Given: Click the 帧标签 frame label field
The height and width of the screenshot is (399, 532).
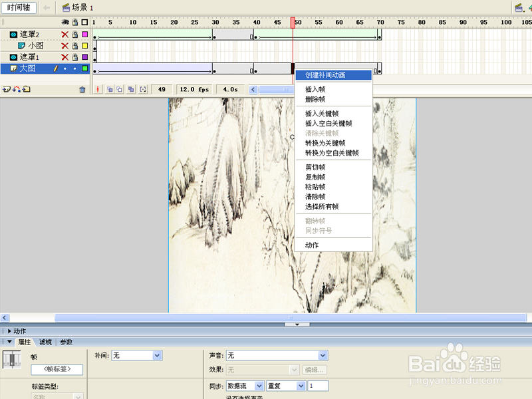Looking at the screenshot, I should click(57, 369).
